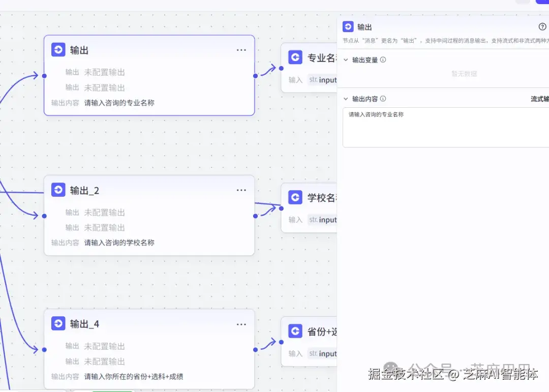The width and height of the screenshot is (549, 392).
Task: Click the info icon beside 输出变量
Action: [x=383, y=59]
